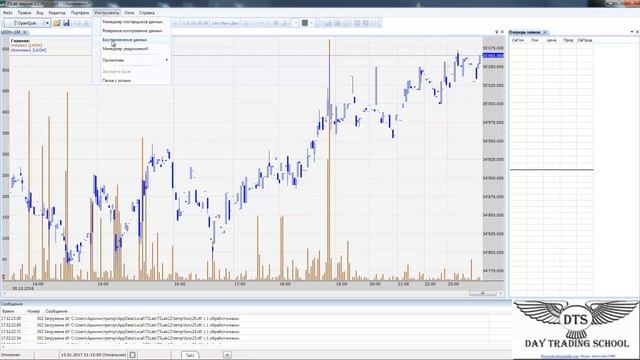640x360 pixels.
Task: Click the status bar date and time field
Action: (93, 355)
